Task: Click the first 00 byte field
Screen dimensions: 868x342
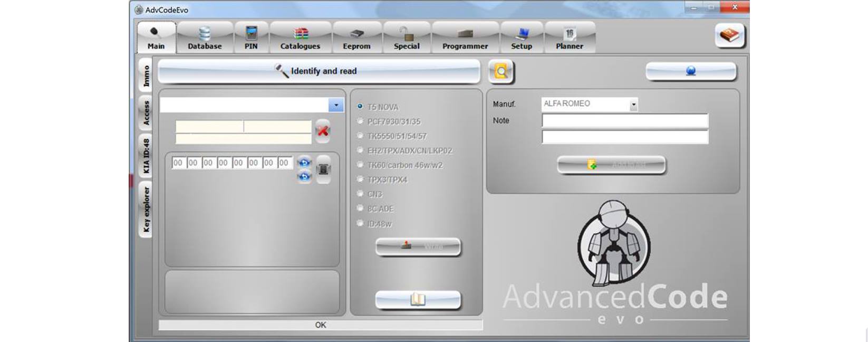Action: click(178, 163)
